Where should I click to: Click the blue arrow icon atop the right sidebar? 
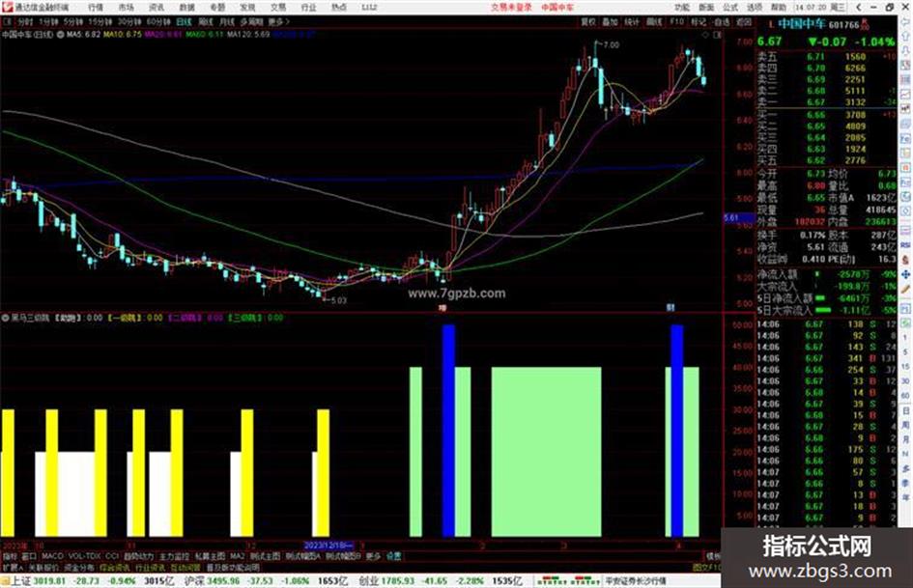(905, 21)
